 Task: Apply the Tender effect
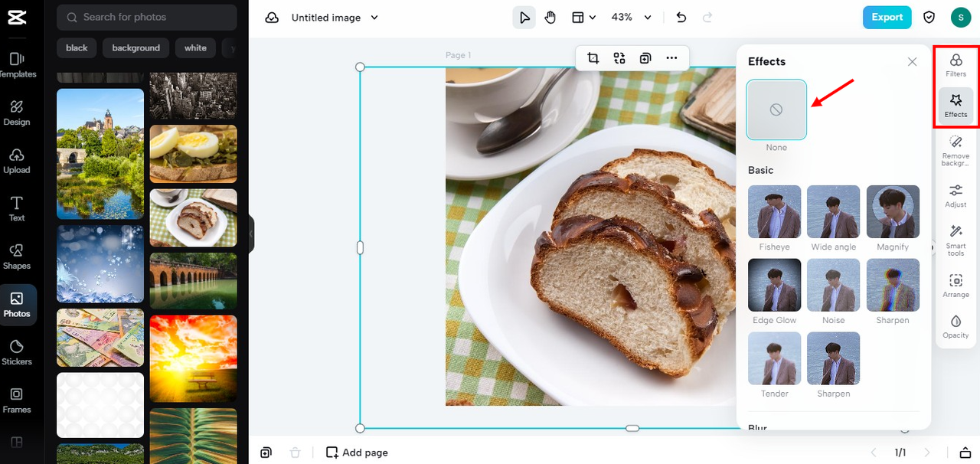tap(774, 358)
